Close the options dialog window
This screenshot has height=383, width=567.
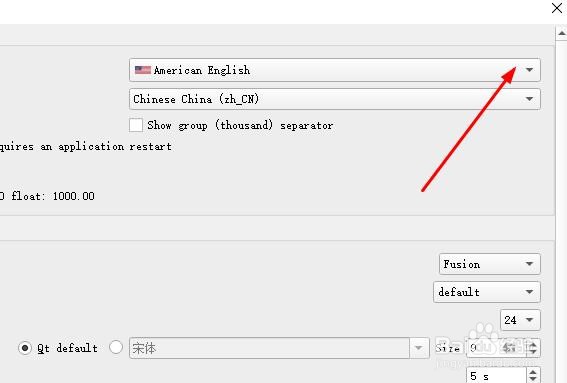[x=557, y=8]
